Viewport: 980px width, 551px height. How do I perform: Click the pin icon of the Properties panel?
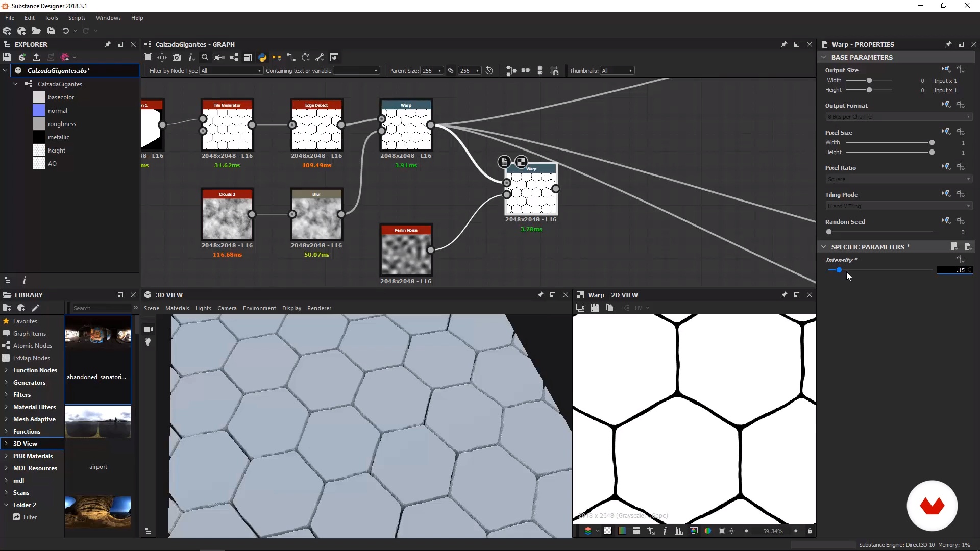coord(948,44)
